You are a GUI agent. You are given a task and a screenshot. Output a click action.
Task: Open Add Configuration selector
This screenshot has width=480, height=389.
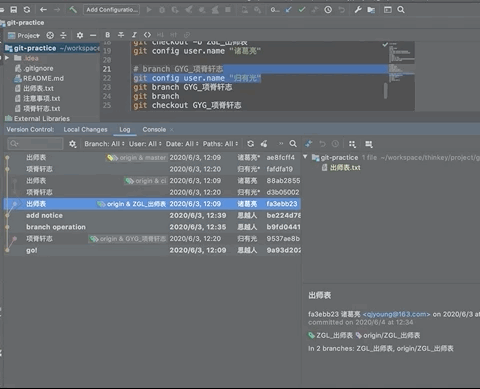(x=112, y=10)
